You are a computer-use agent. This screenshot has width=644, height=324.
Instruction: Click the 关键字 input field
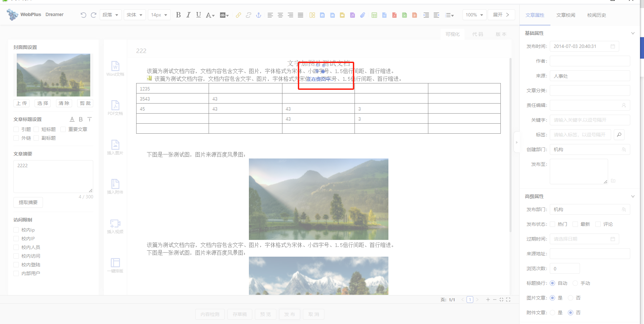[x=589, y=120]
